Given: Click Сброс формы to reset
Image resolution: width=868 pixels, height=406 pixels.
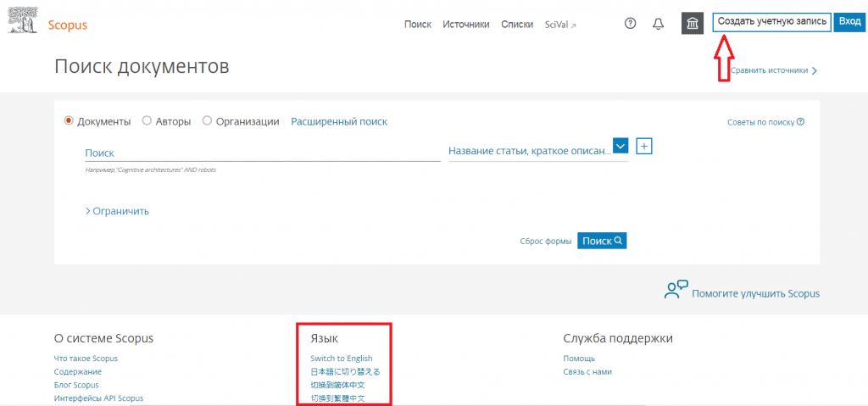Looking at the screenshot, I should coord(545,242).
